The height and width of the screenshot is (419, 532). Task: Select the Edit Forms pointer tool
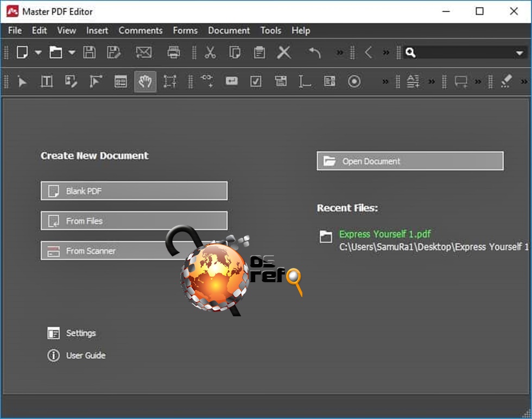pos(96,82)
